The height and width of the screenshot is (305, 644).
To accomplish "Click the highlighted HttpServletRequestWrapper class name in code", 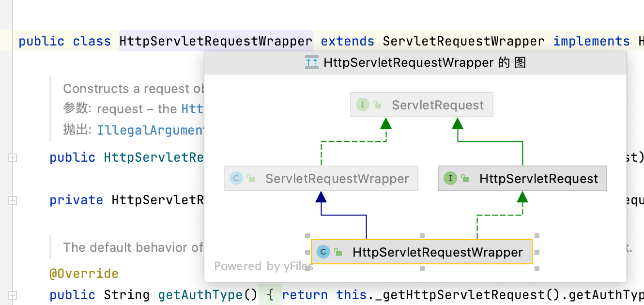I will (215, 41).
